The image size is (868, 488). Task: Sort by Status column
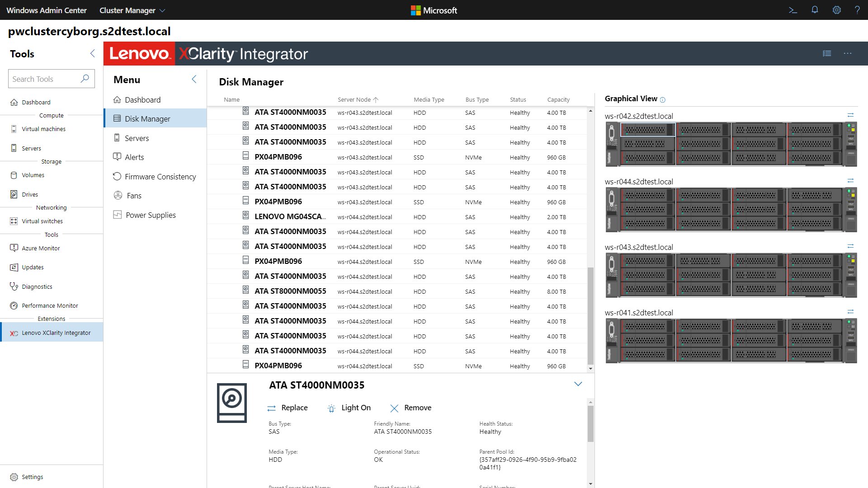coord(518,99)
